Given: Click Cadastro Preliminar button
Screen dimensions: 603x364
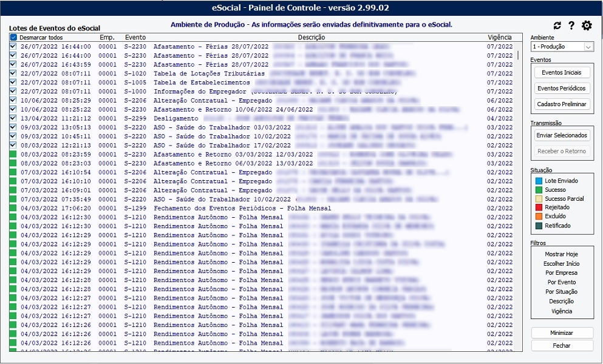Looking at the screenshot, I should (562, 104).
